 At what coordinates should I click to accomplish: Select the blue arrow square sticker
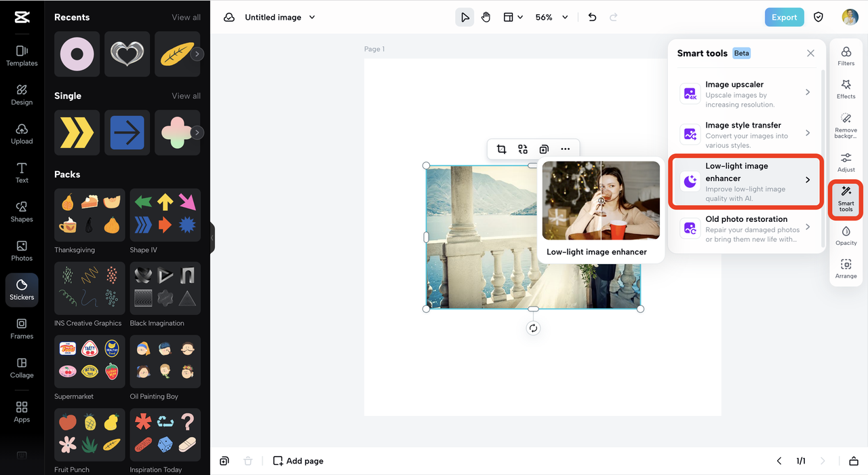(x=127, y=132)
